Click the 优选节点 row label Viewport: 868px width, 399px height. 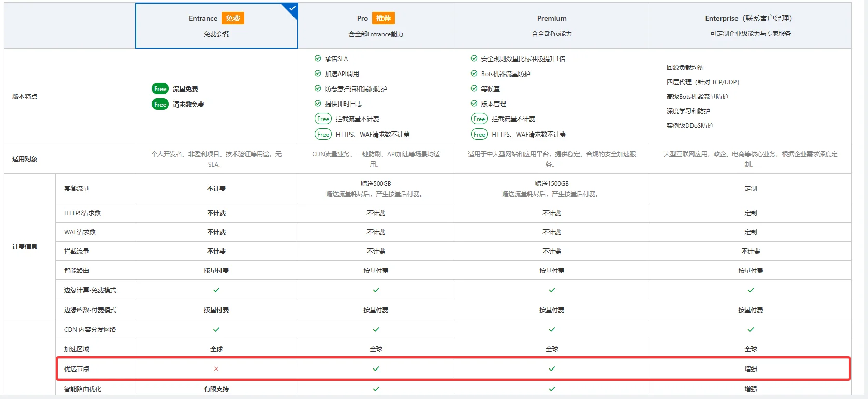[77, 369]
